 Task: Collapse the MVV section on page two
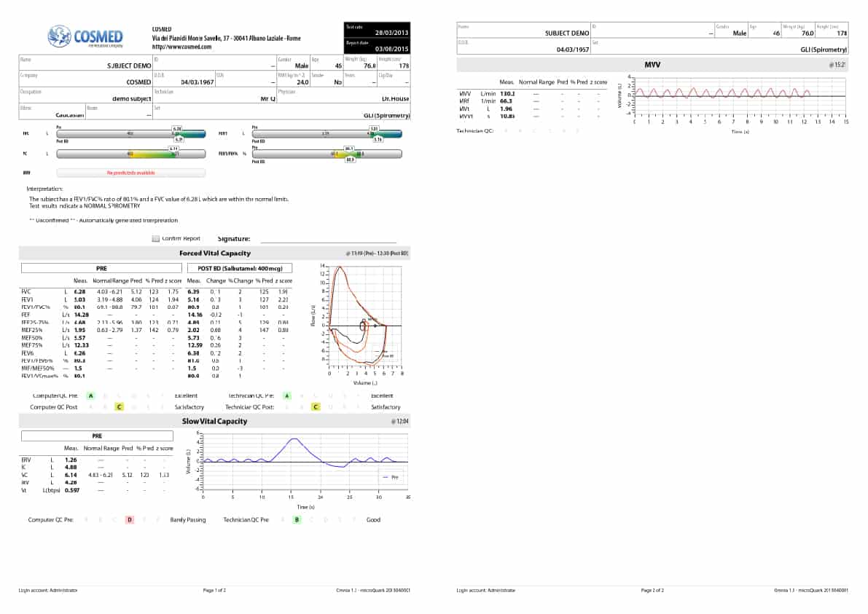(654, 64)
